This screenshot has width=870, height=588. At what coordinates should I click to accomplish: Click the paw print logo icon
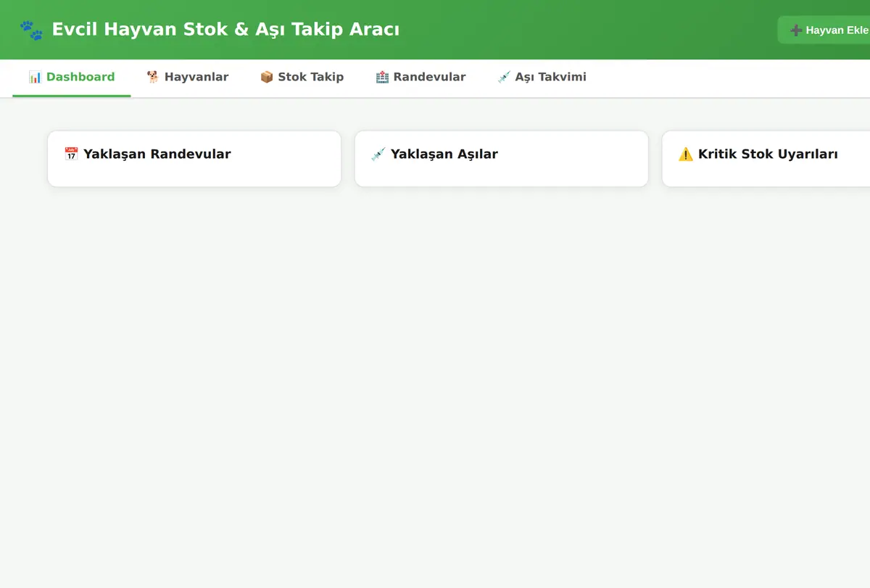tap(31, 30)
